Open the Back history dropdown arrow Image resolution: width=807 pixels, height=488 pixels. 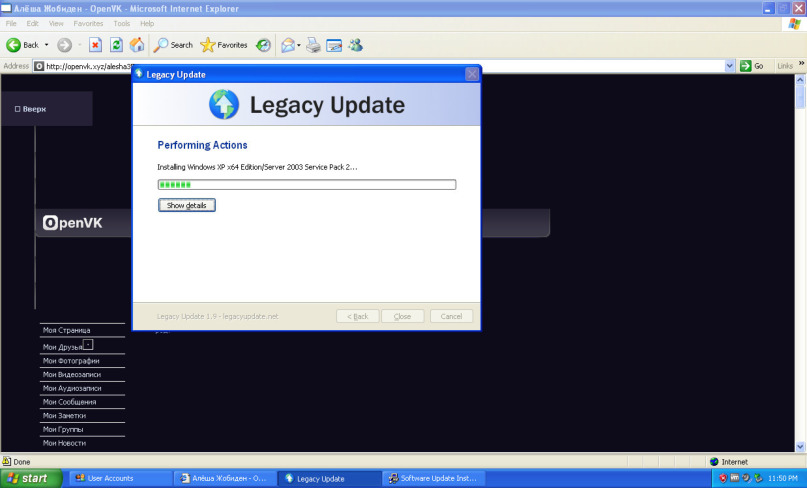click(x=46, y=45)
